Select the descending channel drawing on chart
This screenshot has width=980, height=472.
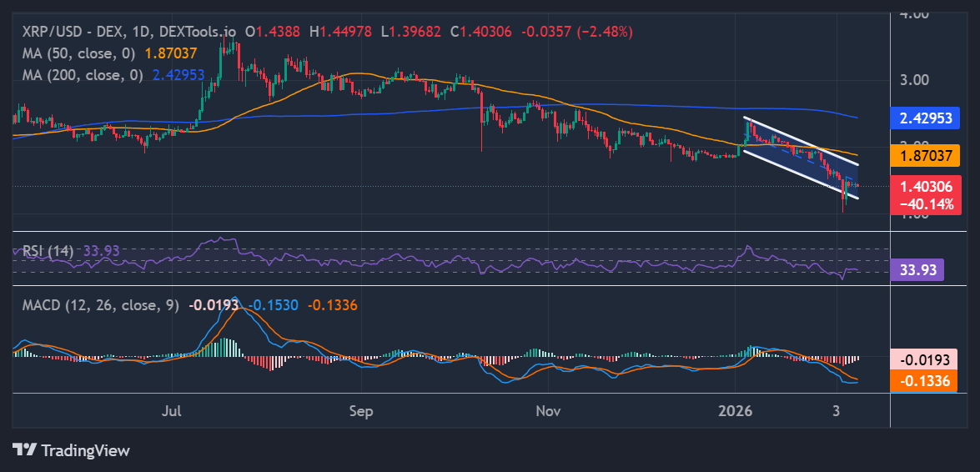coord(801,157)
